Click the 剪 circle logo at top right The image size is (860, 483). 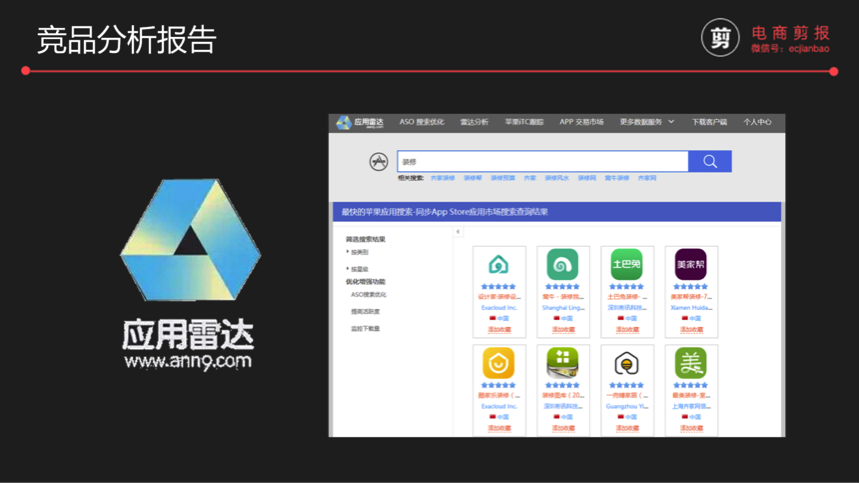[720, 38]
